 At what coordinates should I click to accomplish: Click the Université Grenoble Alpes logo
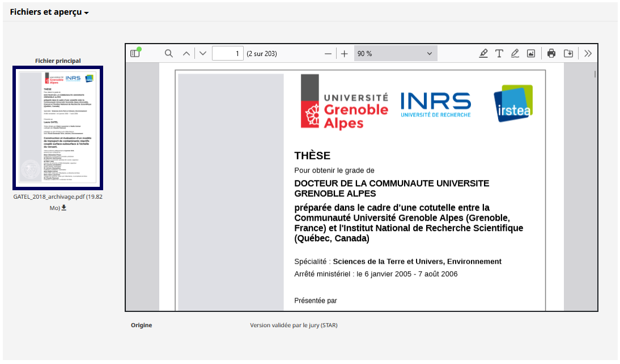pyautogui.click(x=345, y=102)
